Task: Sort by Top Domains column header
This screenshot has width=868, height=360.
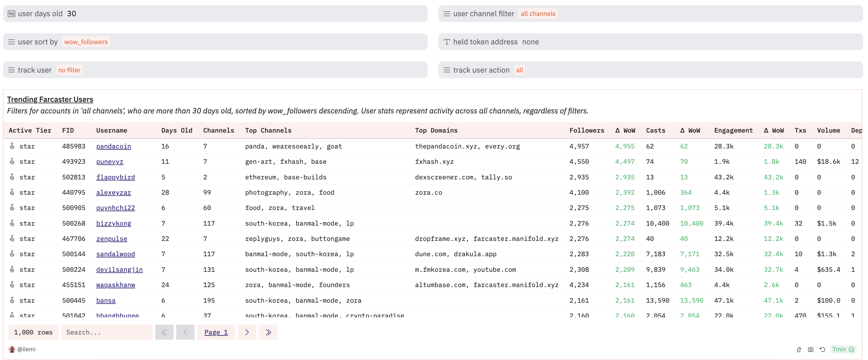Action: (x=436, y=130)
